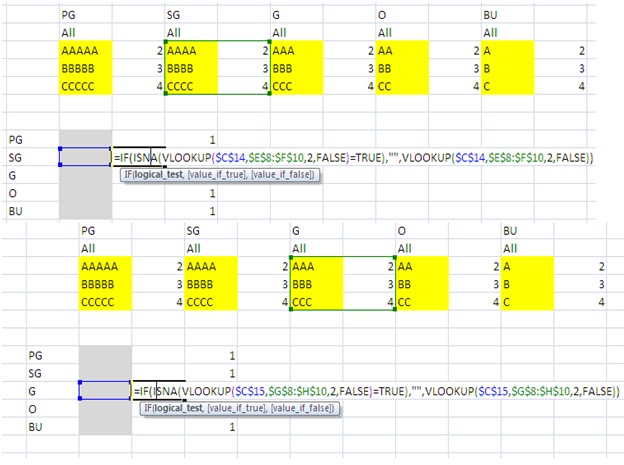Click the yellow B cell in the top spreadsheet
This screenshot has height=465, width=624.
coord(508,68)
